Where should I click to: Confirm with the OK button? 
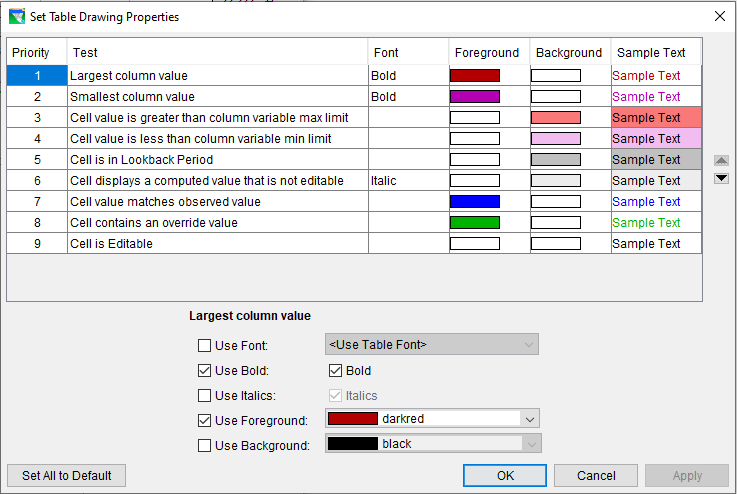click(x=505, y=476)
